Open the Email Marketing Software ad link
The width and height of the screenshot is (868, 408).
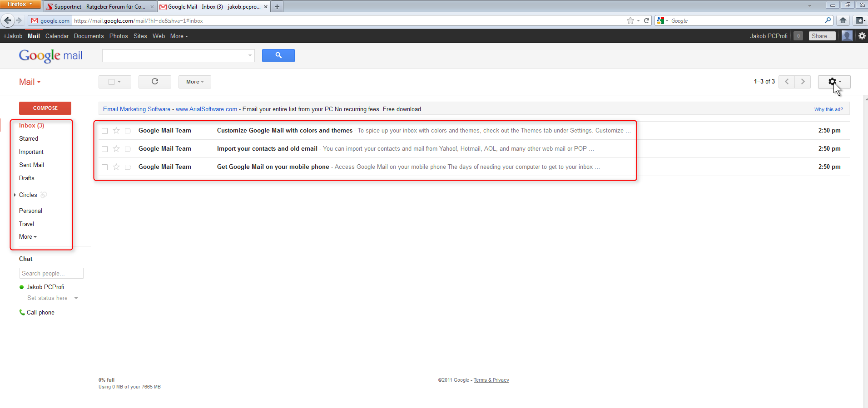pos(137,109)
